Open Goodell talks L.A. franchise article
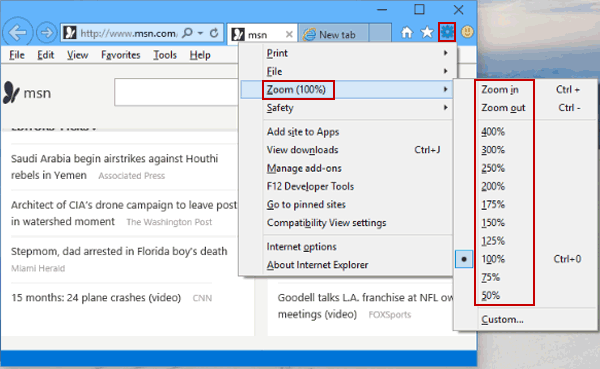 (x=365, y=305)
